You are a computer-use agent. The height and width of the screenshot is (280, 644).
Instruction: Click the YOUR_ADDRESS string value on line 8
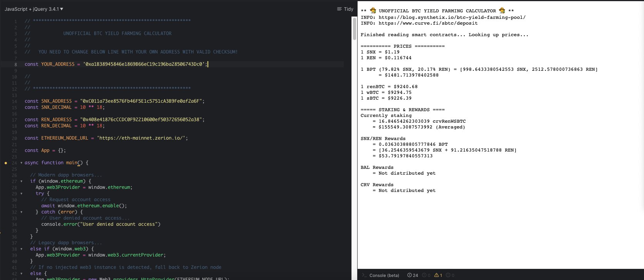coord(144,64)
